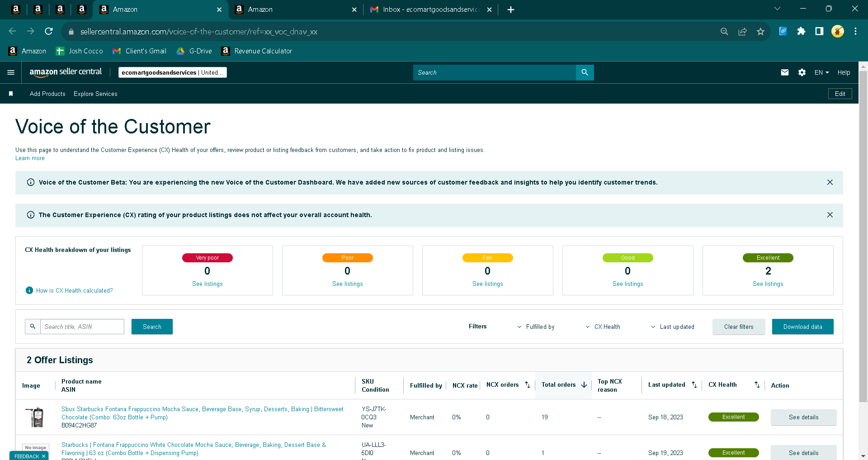Dismiss the CX rating account health banner
This screenshot has width=868, height=460.
830,215
